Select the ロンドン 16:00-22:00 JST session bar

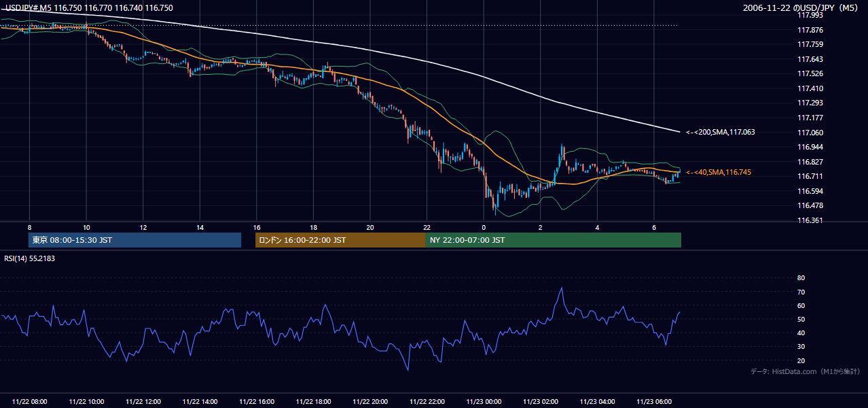(x=340, y=240)
